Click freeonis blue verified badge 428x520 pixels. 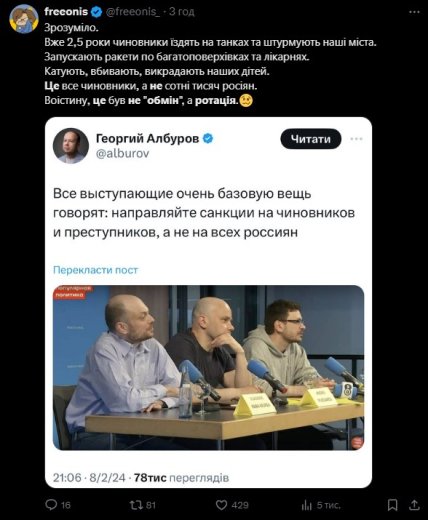tap(97, 12)
